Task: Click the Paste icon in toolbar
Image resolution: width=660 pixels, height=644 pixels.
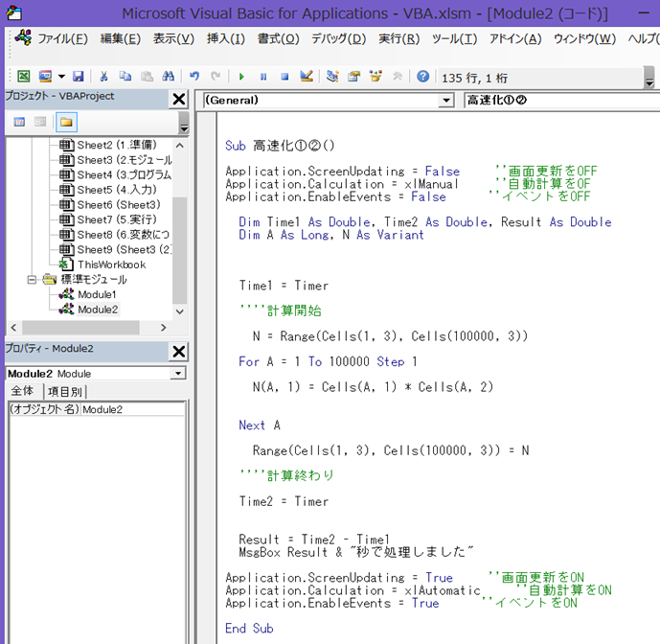Action: click(x=147, y=77)
